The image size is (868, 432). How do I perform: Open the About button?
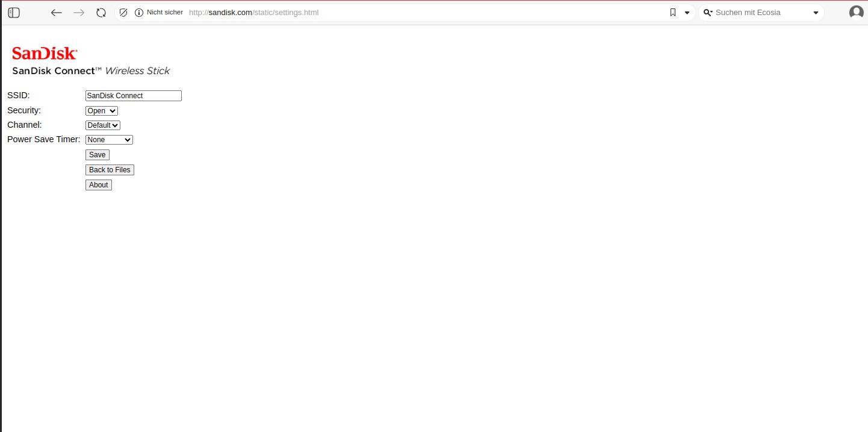99,185
